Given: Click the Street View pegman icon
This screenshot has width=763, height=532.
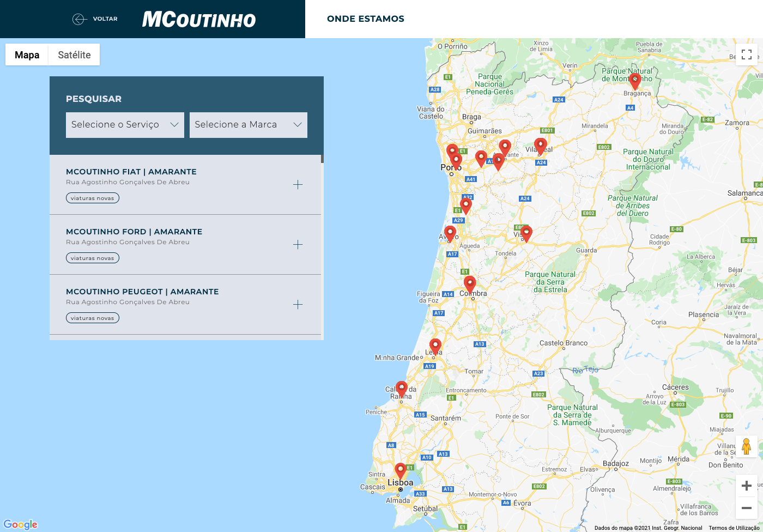Looking at the screenshot, I should pos(746,446).
